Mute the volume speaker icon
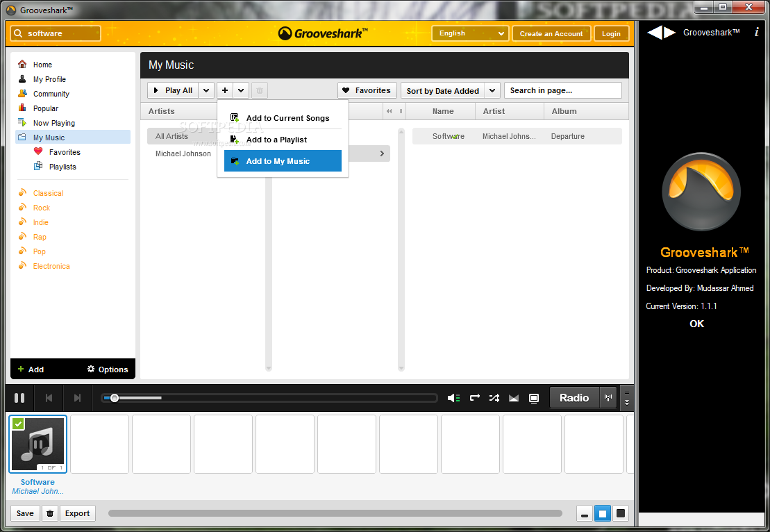This screenshot has width=770, height=532. [x=453, y=398]
